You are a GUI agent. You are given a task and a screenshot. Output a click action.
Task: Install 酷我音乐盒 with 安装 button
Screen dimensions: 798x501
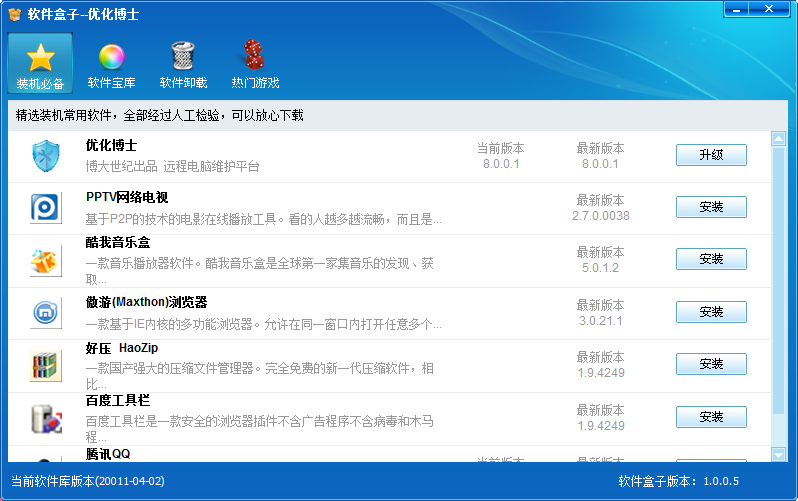[711, 259]
